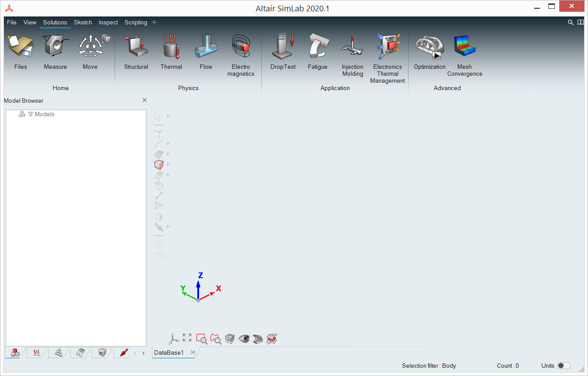
Task: Show more browser tabs with right arrow
Action: pos(143,353)
